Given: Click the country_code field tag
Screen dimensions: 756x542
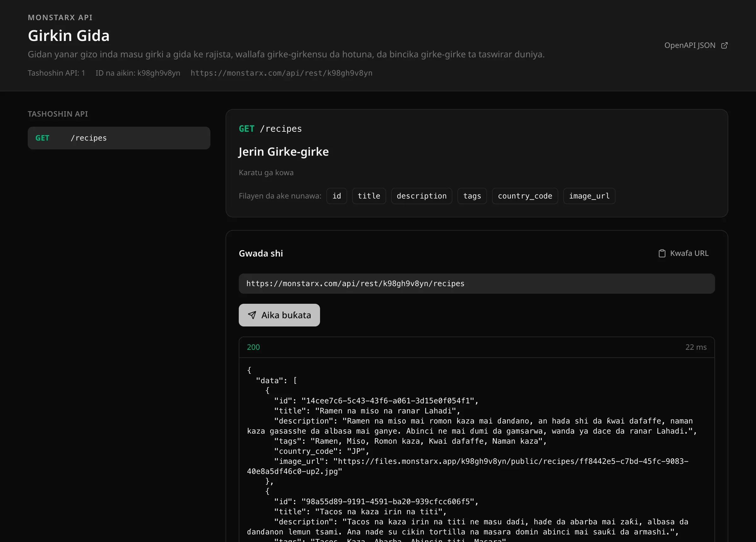Looking at the screenshot, I should 525,196.
